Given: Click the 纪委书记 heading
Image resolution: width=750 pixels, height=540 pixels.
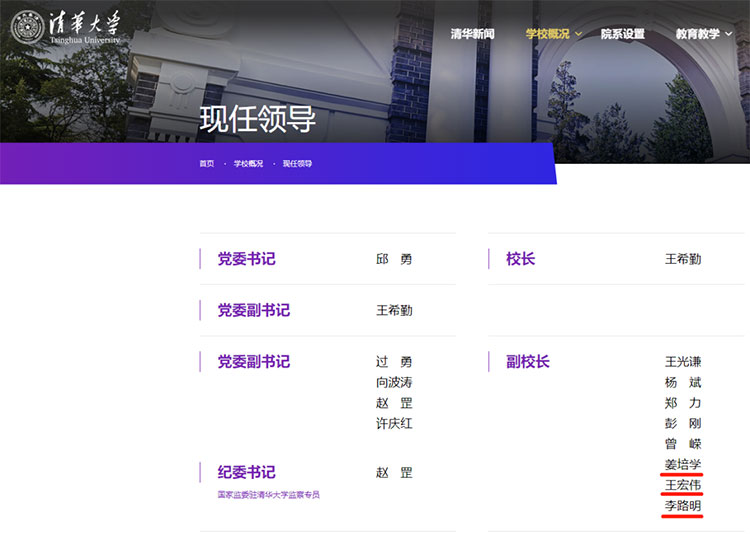Looking at the screenshot, I should [x=246, y=472].
